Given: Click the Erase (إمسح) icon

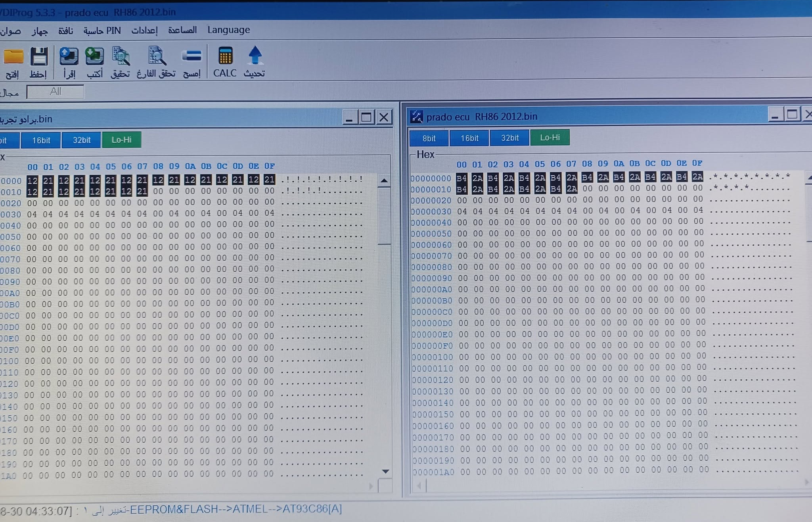Looking at the screenshot, I should click(x=192, y=56).
